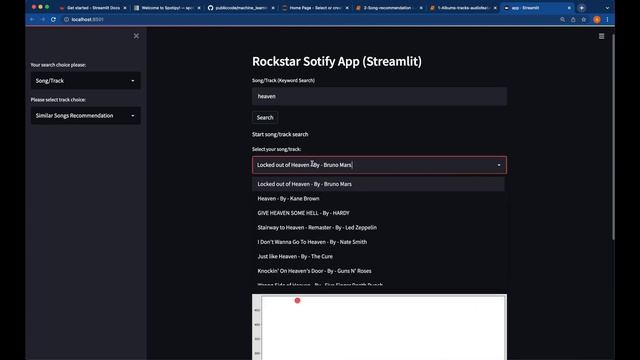Image resolution: width=640 pixels, height=360 pixels.
Task: Collapse the song/track select box arrow
Action: (498, 165)
